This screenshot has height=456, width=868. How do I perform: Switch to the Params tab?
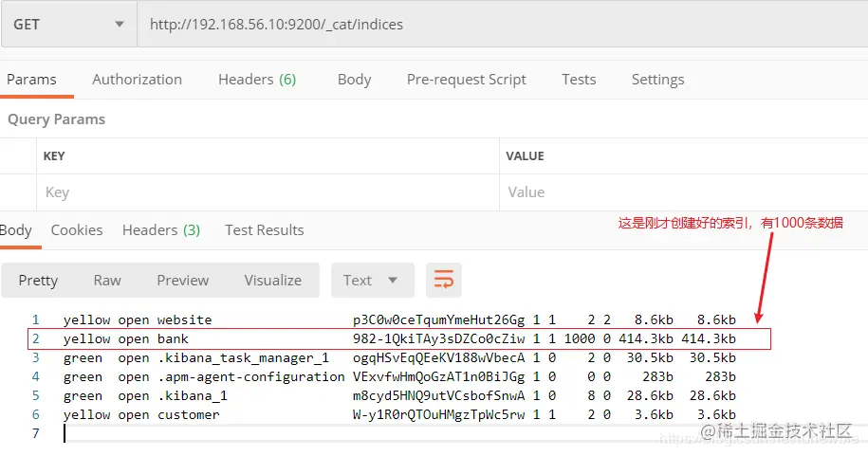coord(31,80)
